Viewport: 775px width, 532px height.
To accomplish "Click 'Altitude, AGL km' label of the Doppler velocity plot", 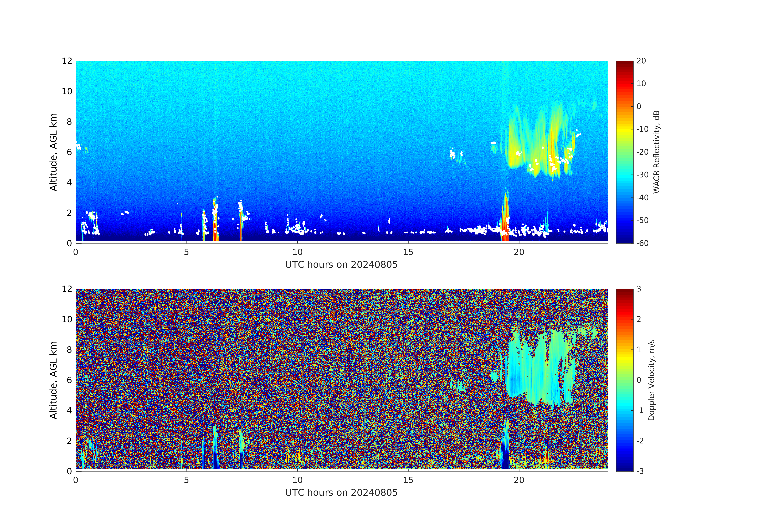I will point(53,380).
